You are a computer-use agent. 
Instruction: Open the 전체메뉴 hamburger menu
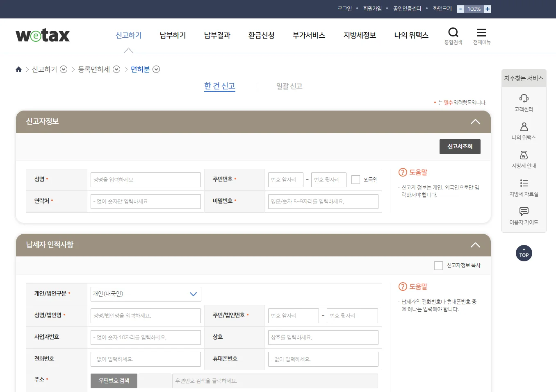point(482,33)
